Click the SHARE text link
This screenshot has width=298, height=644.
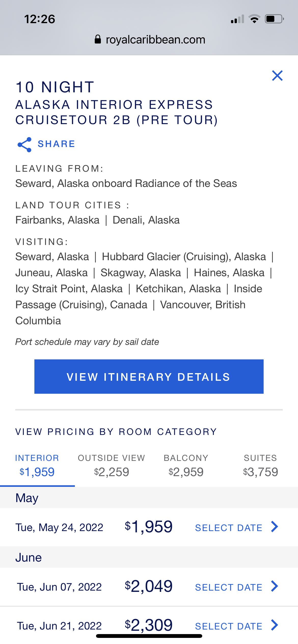click(57, 144)
